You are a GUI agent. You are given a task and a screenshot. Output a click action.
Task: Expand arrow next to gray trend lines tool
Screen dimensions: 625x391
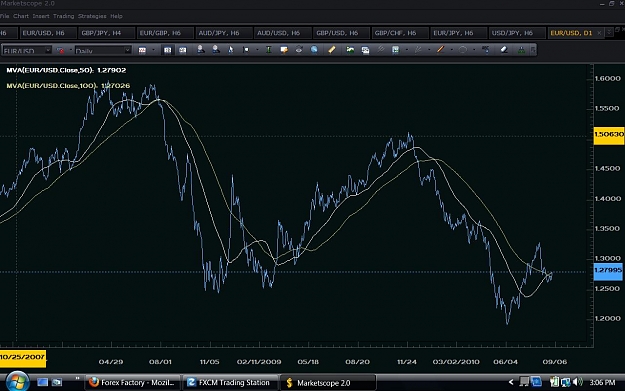(429, 50)
